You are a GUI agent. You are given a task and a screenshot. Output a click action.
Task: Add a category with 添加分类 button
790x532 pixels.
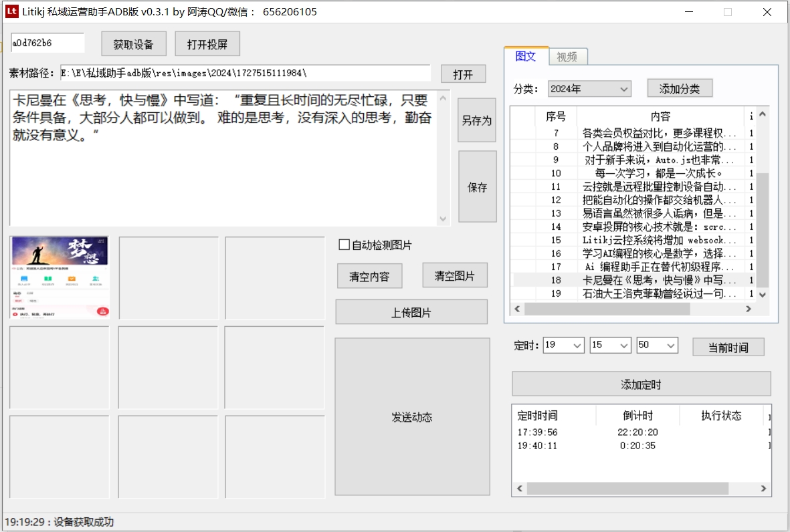tap(679, 88)
